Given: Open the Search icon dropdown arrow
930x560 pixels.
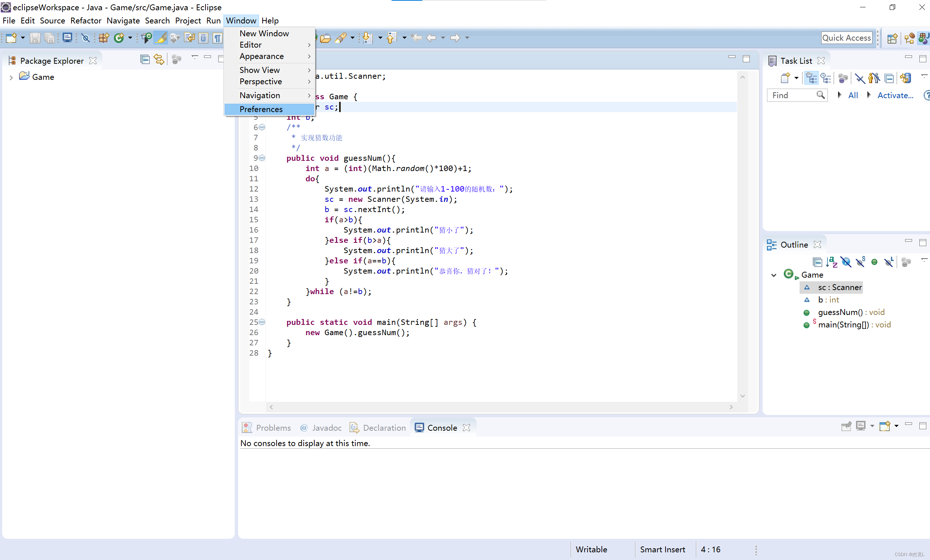Looking at the screenshot, I should point(352,38).
